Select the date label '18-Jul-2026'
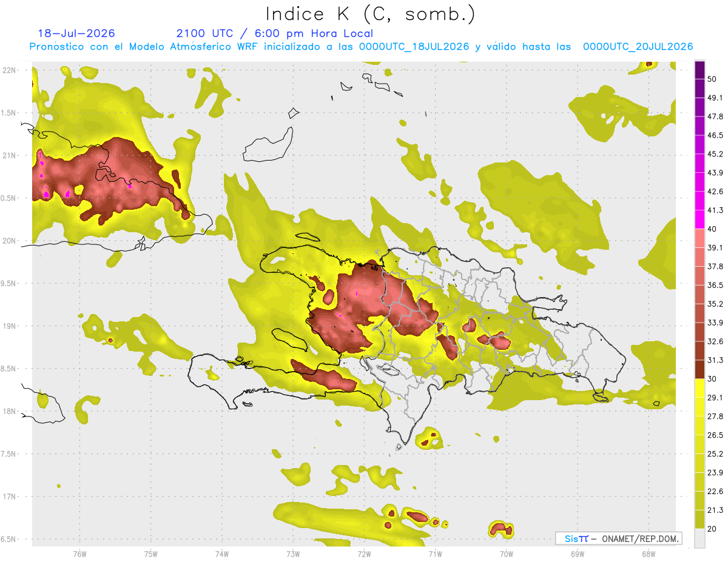The height and width of the screenshot is (562, 728). tap(76, 33)
